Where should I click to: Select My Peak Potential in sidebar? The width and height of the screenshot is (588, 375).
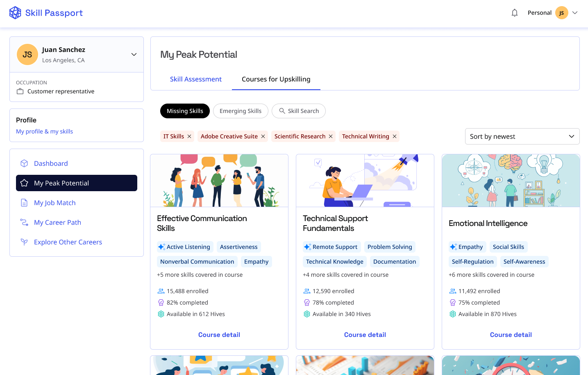tap(77, 183)
